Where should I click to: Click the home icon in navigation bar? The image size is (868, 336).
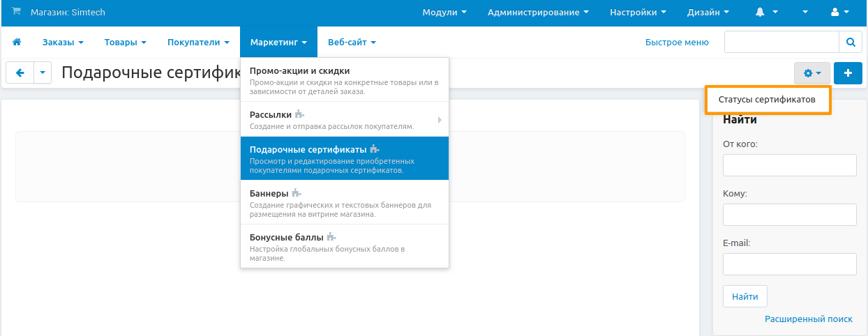point(17,43)
